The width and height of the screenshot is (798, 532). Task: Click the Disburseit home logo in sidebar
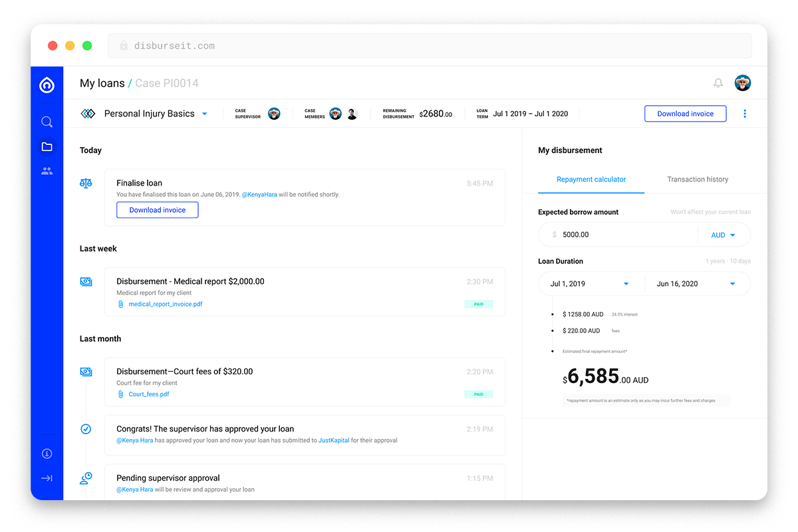tap(47, 84)
